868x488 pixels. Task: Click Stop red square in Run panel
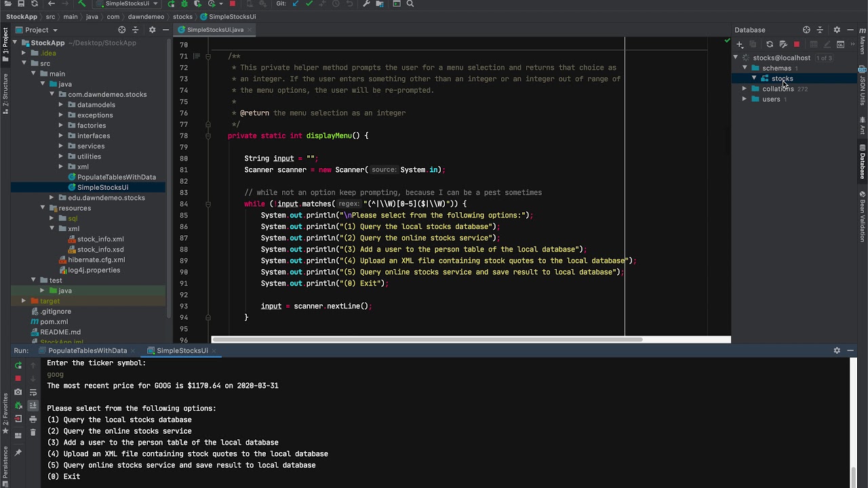(18, 378)
